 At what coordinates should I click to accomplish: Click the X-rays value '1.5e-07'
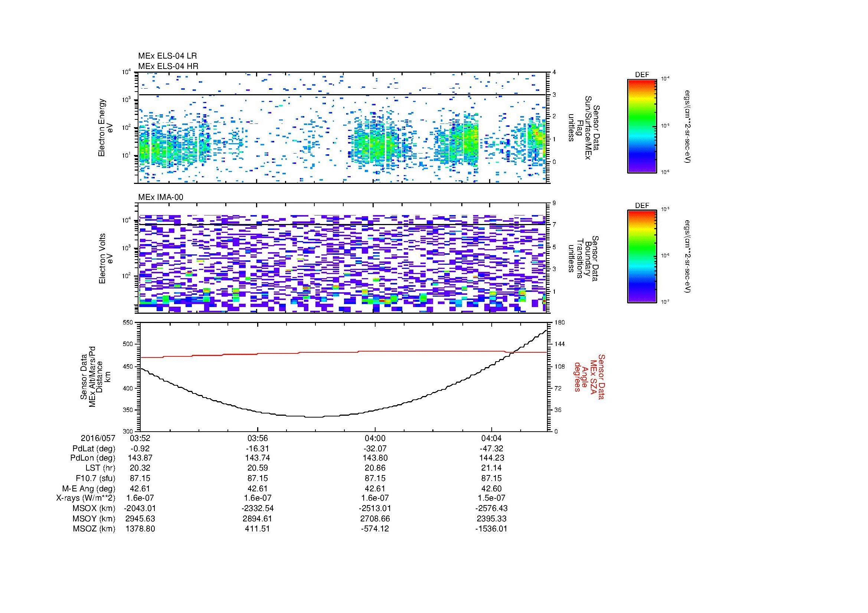click(x=491, y=498)
